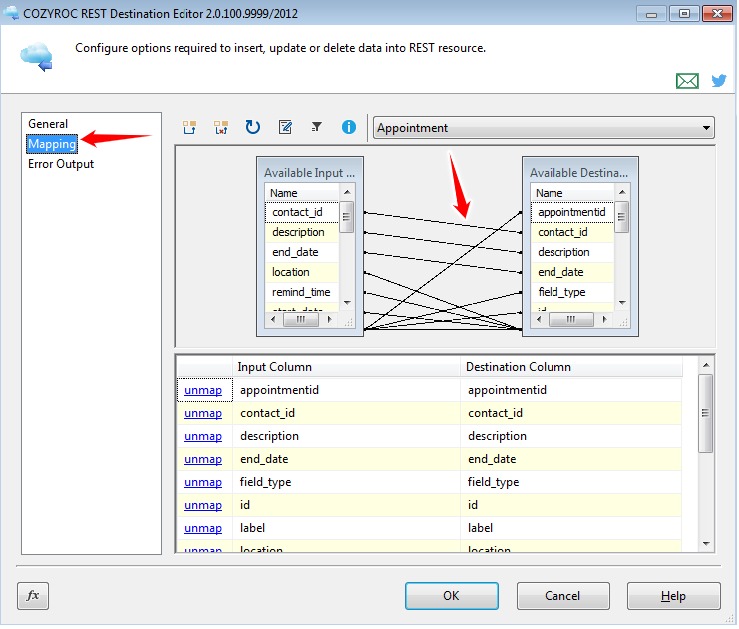Click label cell in Destination Column

(571, 529)
